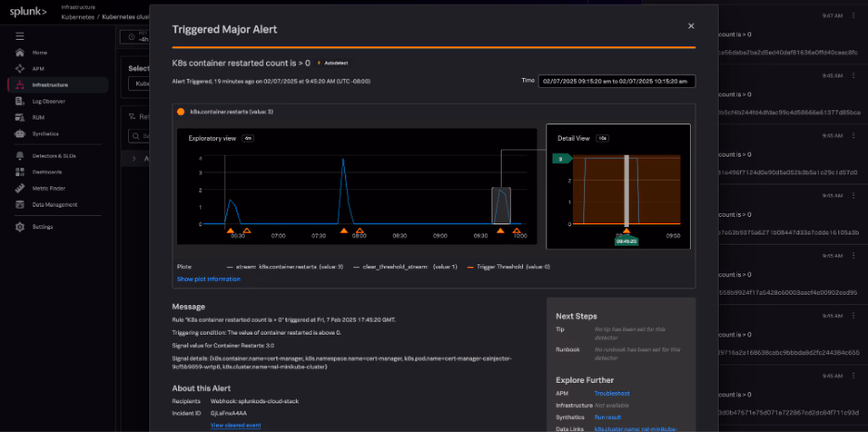Open the APM Troubleshoot link
The height and width of the screenshot is (432, 868).
coord(612,394)
